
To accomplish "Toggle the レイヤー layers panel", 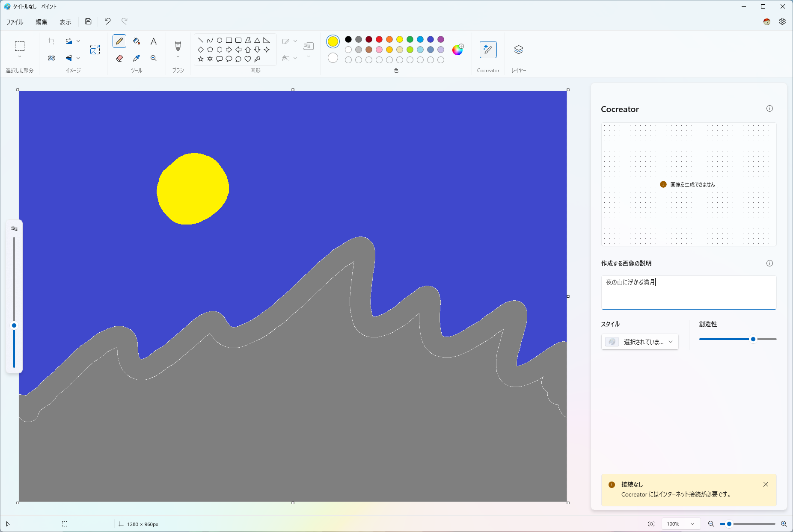I will point(519,50).
